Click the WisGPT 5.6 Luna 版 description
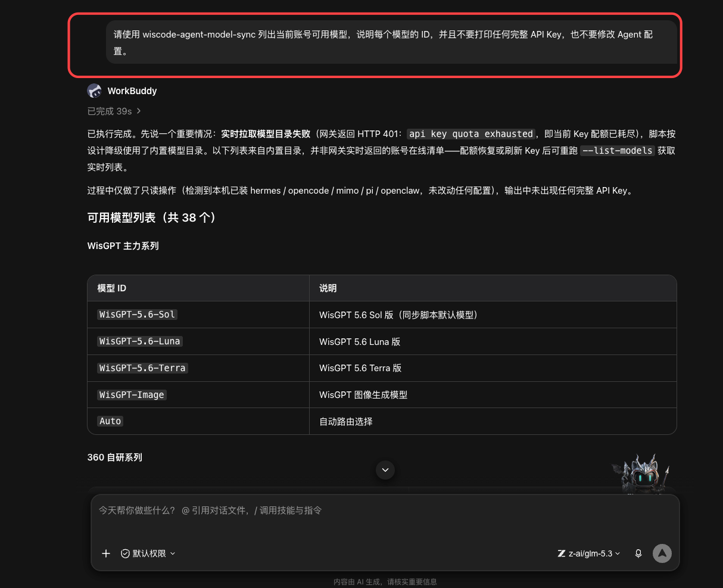Image resolution: width=723 pixels, height=588 pixels. (360, 342)
